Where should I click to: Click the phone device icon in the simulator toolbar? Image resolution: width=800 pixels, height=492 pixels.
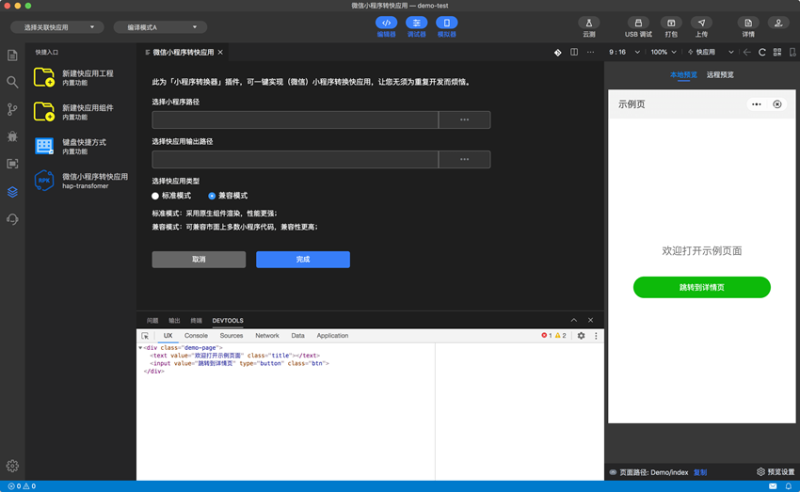pos(792,52)
